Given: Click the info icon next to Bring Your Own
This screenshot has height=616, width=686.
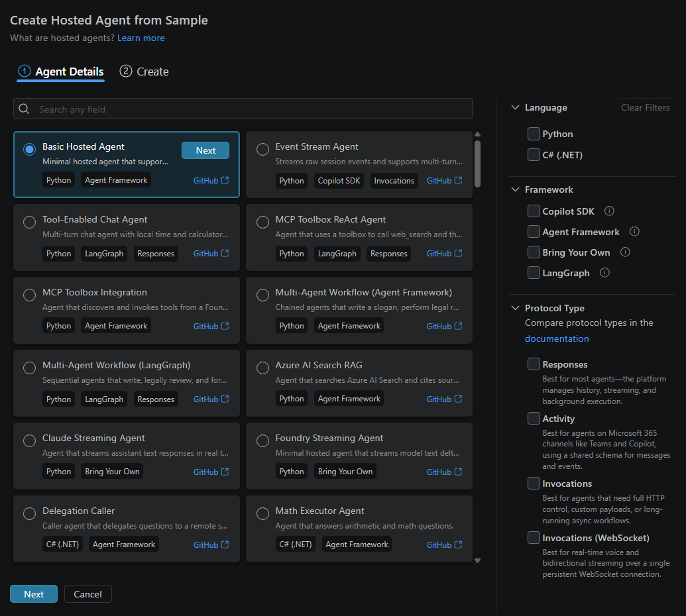Looking at the screenshot, I should click(625, 252).
